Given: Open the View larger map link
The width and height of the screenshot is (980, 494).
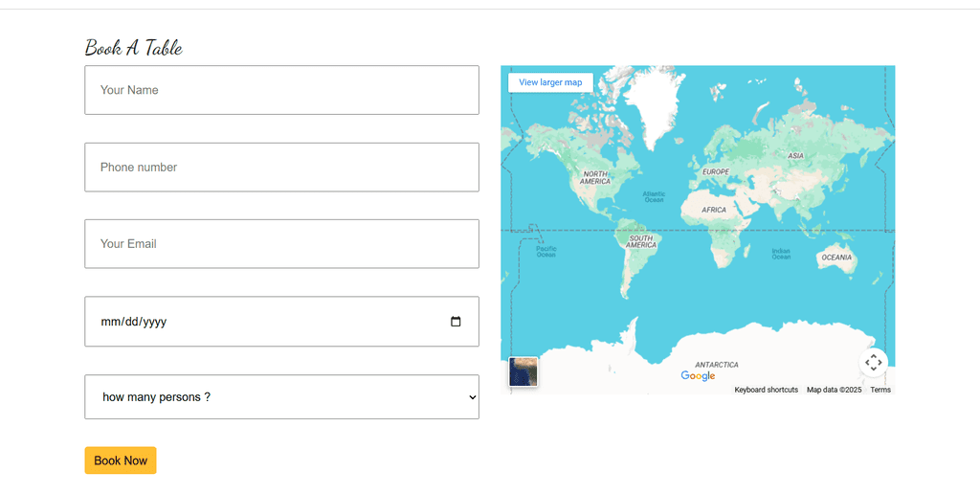Looking at the screenshot, I should [x=550, y=82].
